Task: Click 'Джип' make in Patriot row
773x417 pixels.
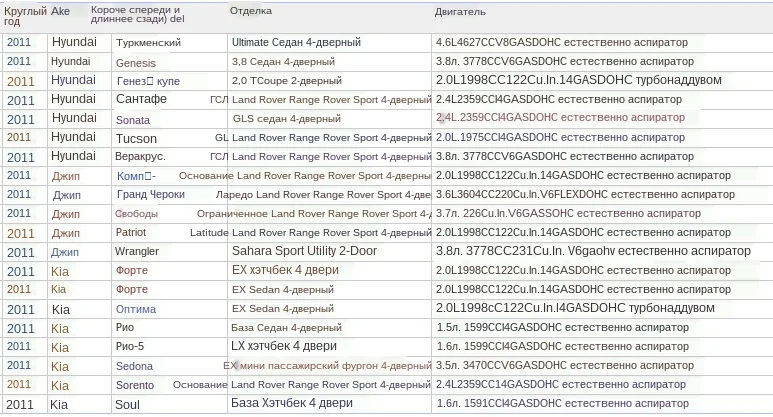Action: pyautogui.click(x=66, y=233)
